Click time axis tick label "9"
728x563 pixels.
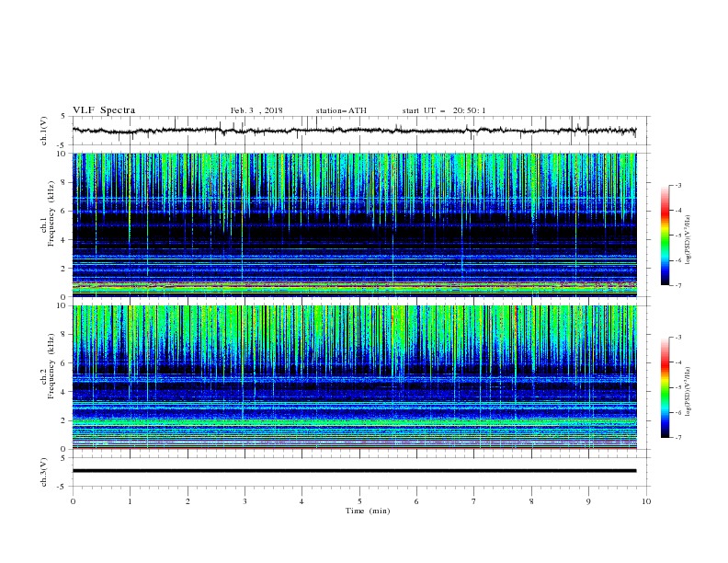coord(588,501)
